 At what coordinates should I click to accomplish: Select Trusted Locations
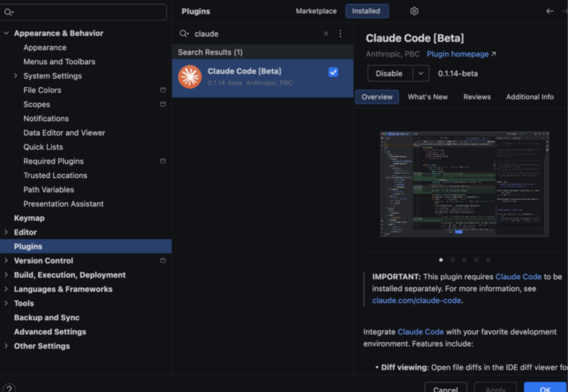55,175
